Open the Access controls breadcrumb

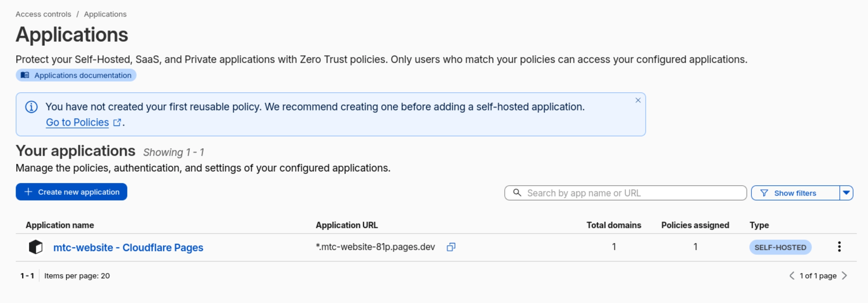(x=43, y=14)
